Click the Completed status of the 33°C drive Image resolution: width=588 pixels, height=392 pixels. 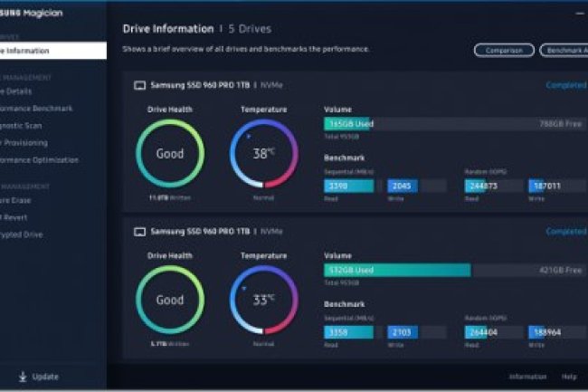point(566,232)
